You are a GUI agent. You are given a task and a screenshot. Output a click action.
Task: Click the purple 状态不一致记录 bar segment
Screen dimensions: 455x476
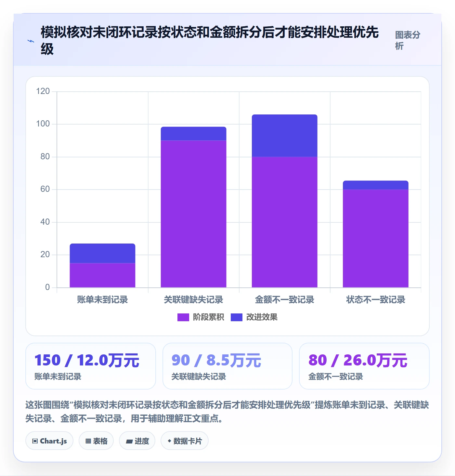375,238
